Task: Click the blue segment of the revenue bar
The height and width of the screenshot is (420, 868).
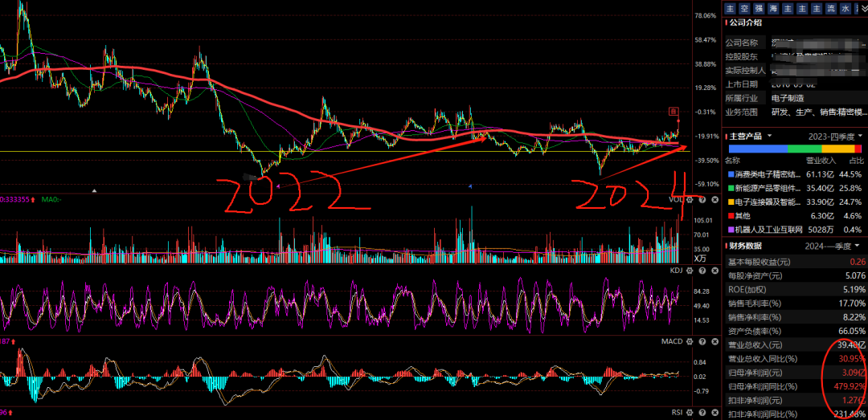Action: pyautogui.click(x=758, y=149)
